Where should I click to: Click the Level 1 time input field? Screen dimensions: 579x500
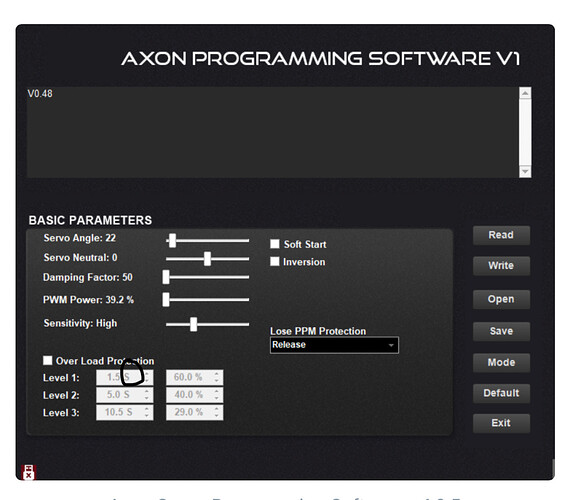[x=124, y=377]
